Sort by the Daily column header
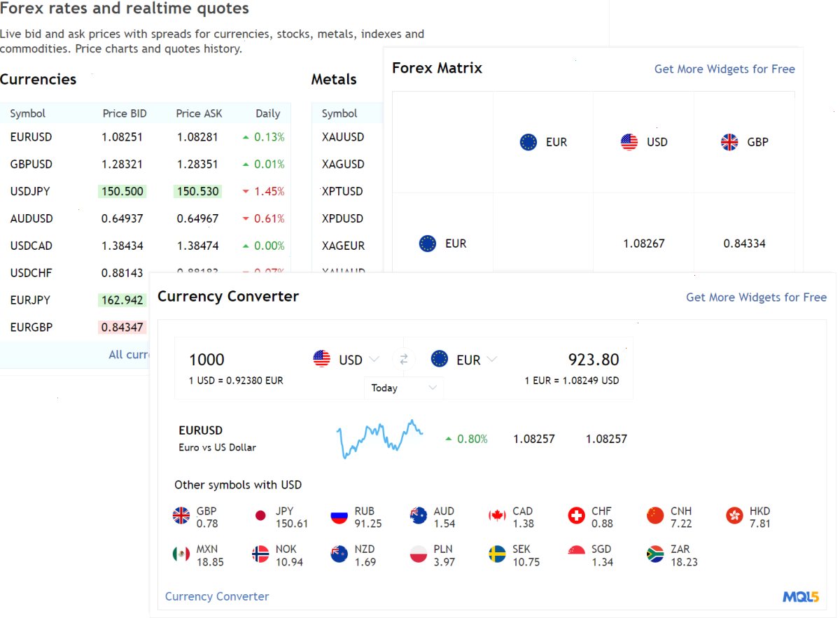 (x=267, y=113)
